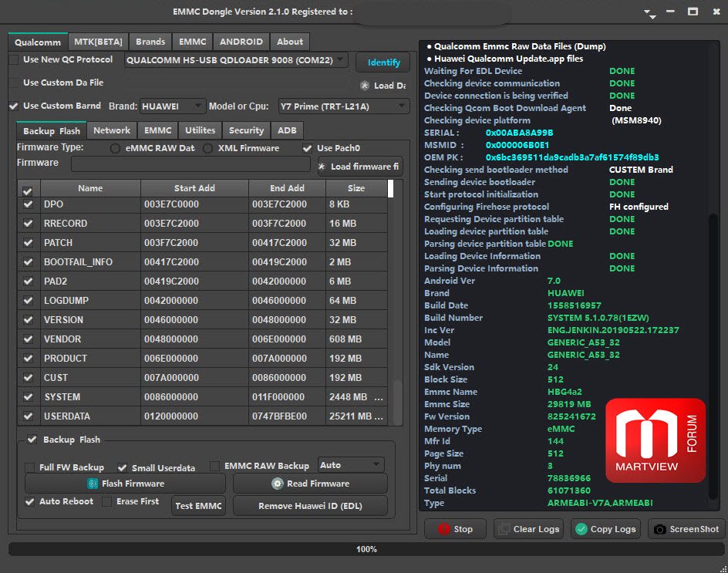
Task: Click the Copy Logs button
Action: (x=605, y=529)
